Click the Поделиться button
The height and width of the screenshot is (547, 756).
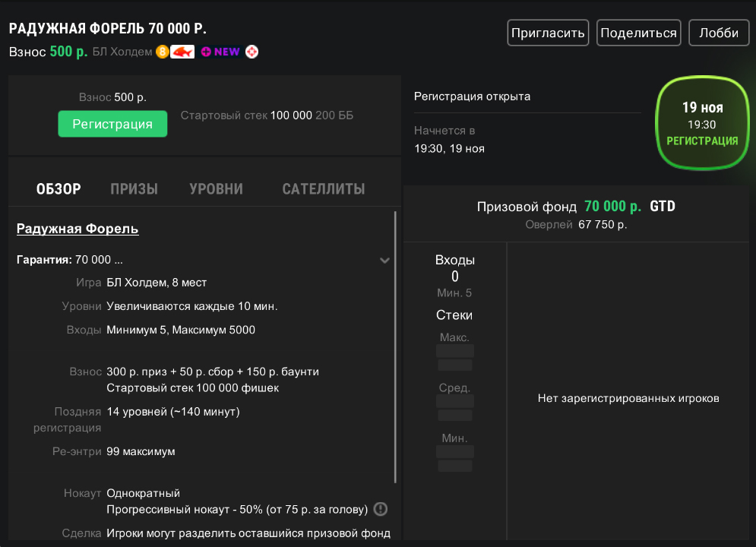click(637, 33)
